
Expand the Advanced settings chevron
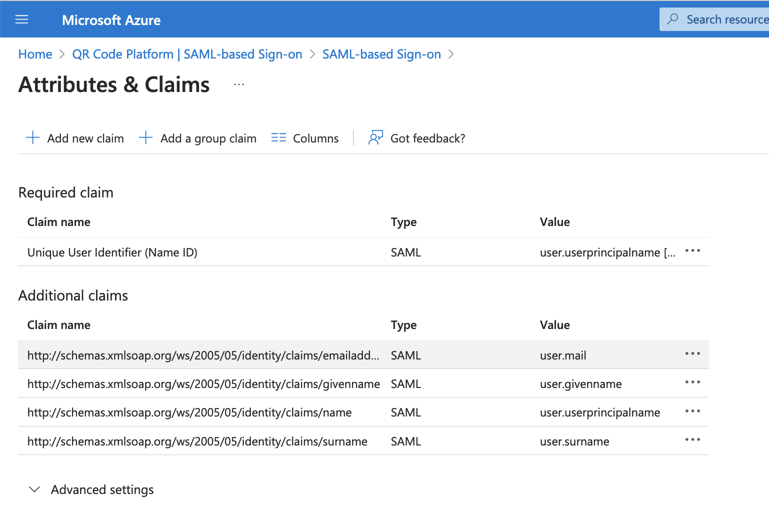tap(34, 489)
